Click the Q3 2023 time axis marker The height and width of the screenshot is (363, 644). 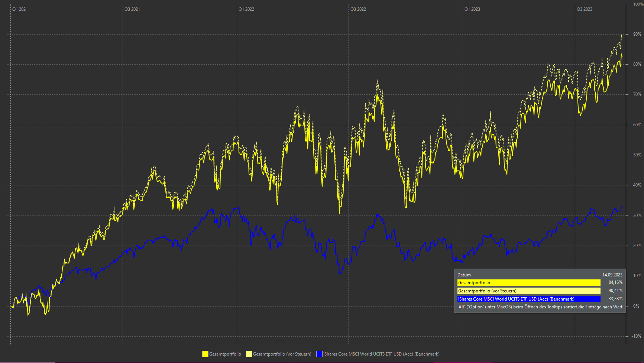(x=585, y=9)
